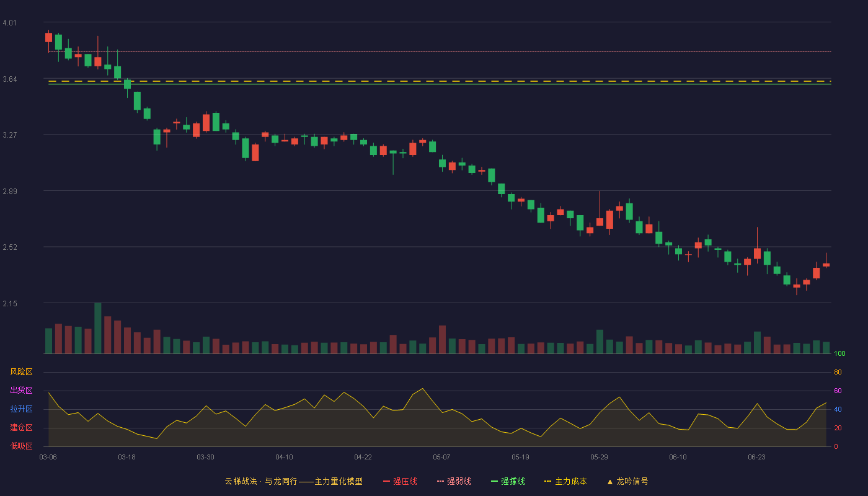Screen dimensions: 868x496
Task: Click the 2.89 price axis label
Action: (x=9, y=192)
